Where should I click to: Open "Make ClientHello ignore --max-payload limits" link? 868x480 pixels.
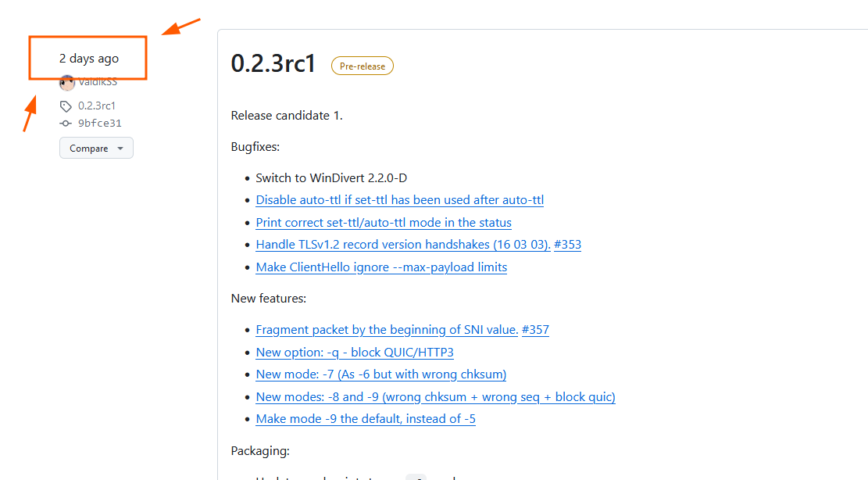(381, 267)
